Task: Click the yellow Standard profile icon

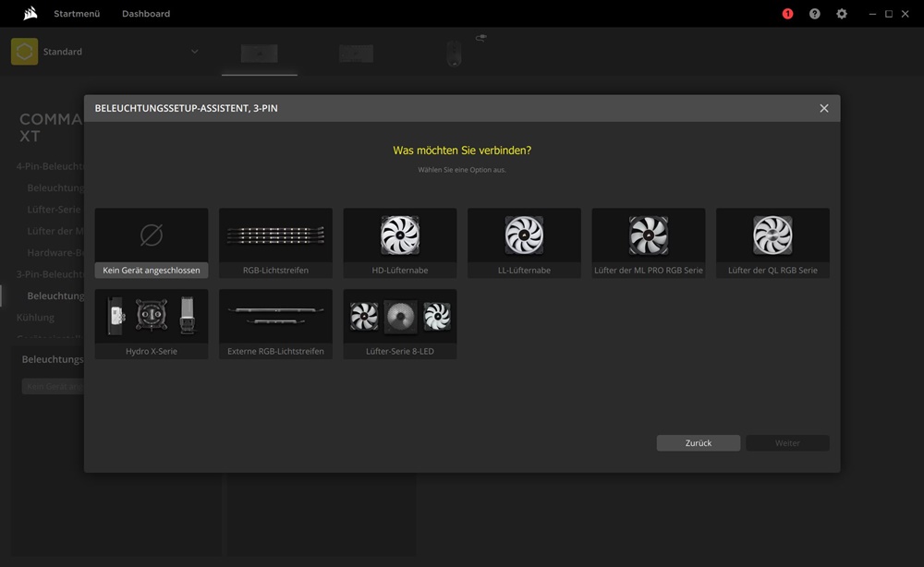Action: (x=24, y=52)
